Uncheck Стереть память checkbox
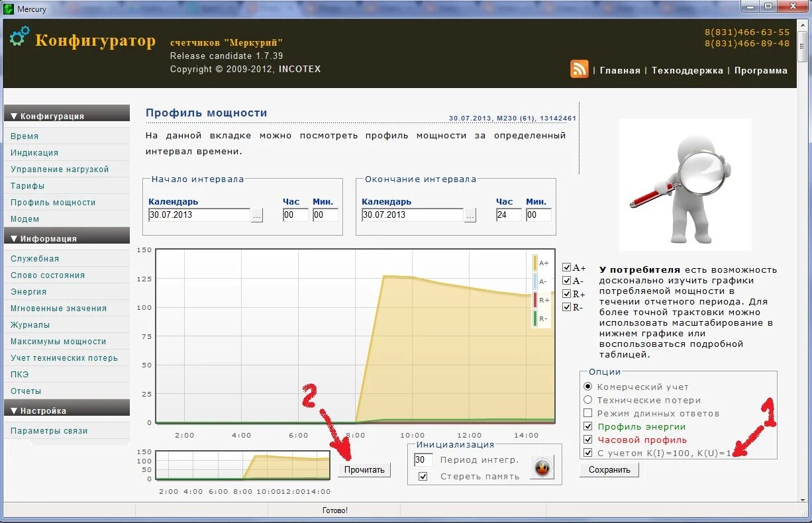The image size is (812, 523). [423, 476]
